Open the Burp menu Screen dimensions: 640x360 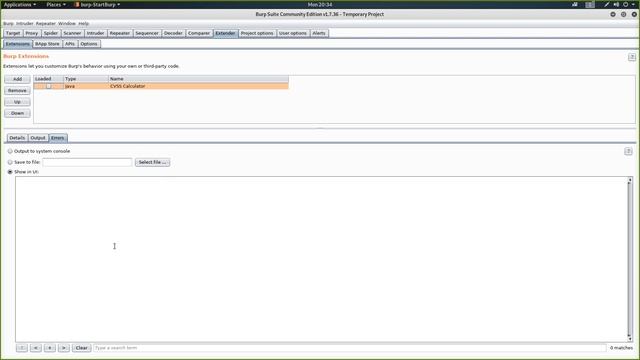click(x=8, y=24)
